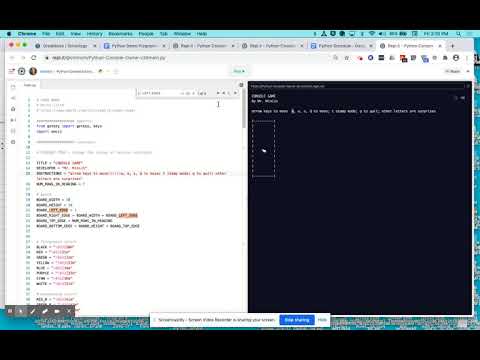Open the Chrome menu in menu bar
Viewport: 480px width, 360px height.
pos(27,34)
